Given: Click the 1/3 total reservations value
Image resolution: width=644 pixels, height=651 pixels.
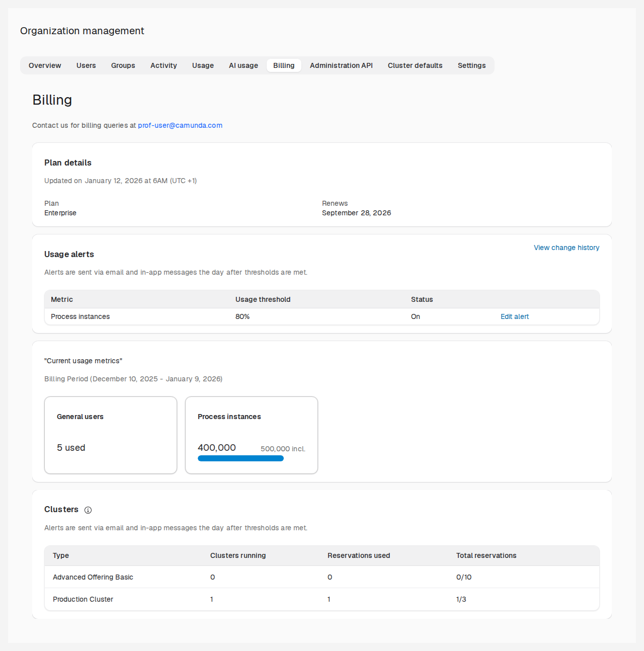Looking at the screenshot, I should coord(461,599).
